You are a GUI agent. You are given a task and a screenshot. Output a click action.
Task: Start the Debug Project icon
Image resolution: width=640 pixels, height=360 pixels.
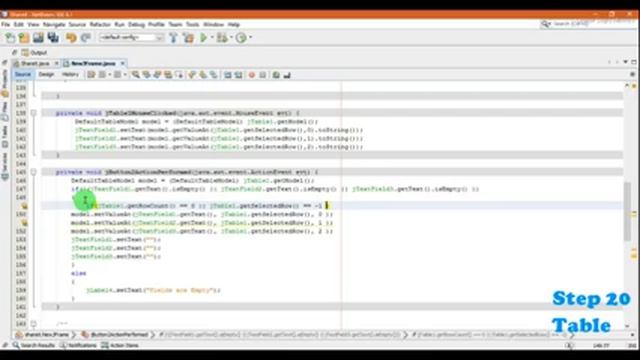(222, 38)
